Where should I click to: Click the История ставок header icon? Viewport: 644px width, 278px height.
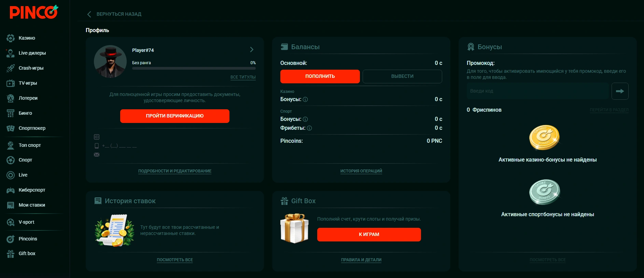tap(98, 201)
